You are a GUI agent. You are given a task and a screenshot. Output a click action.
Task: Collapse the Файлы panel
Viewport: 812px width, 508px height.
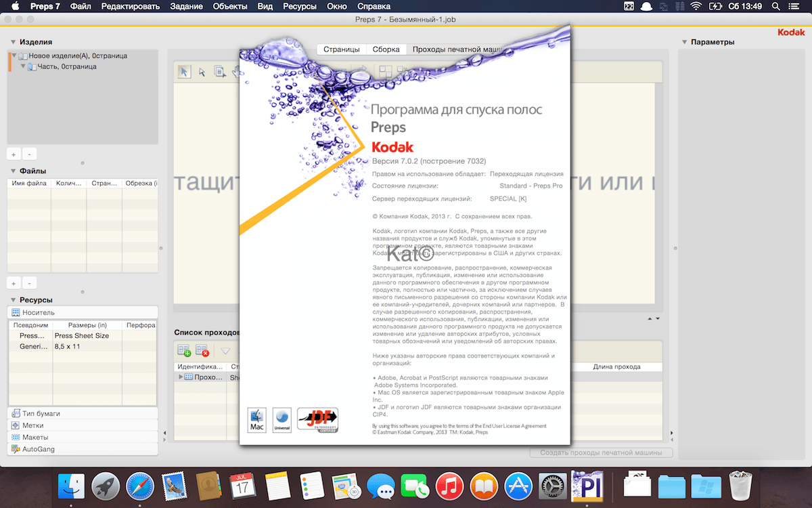14,171
